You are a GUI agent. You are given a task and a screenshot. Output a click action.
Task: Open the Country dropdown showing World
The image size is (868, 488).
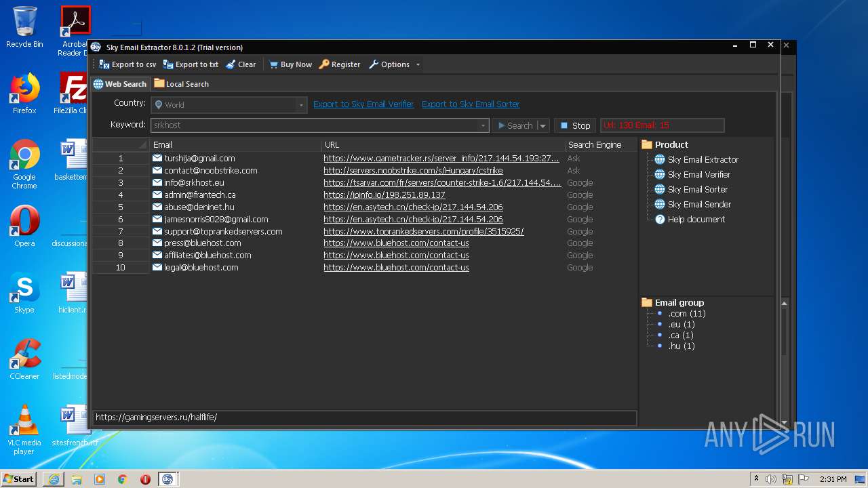[229, 105]
